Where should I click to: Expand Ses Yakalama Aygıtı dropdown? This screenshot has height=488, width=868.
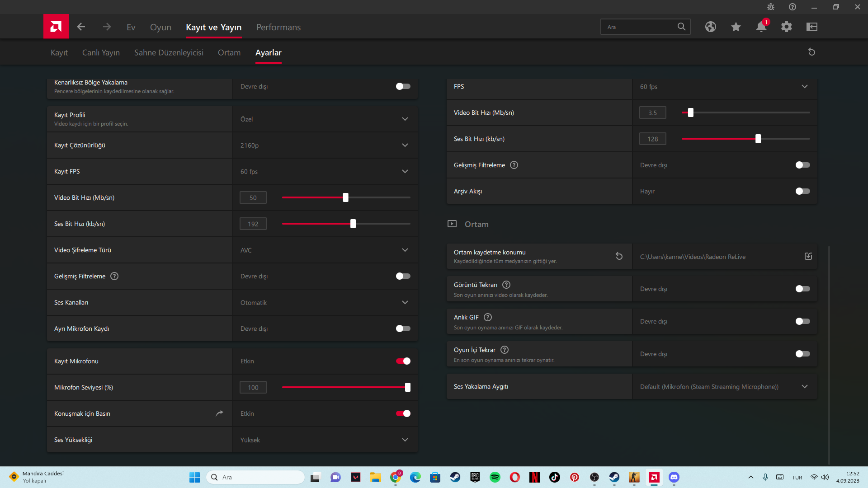pyautogui.click(x=804, y=386)
